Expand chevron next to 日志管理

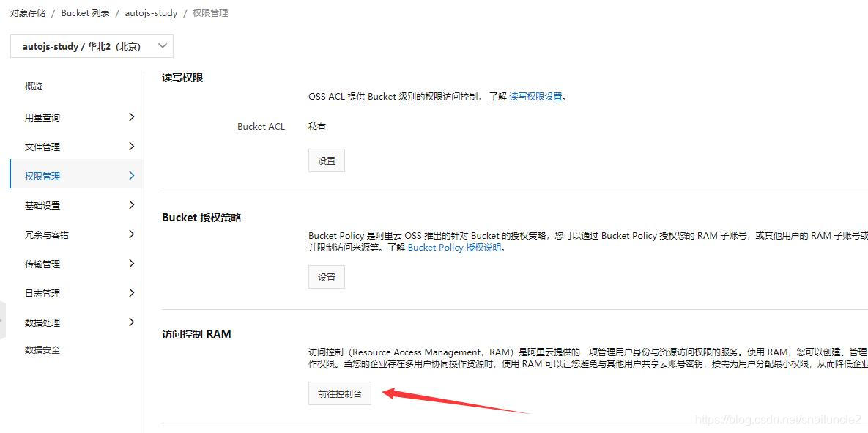click(131, 293)
